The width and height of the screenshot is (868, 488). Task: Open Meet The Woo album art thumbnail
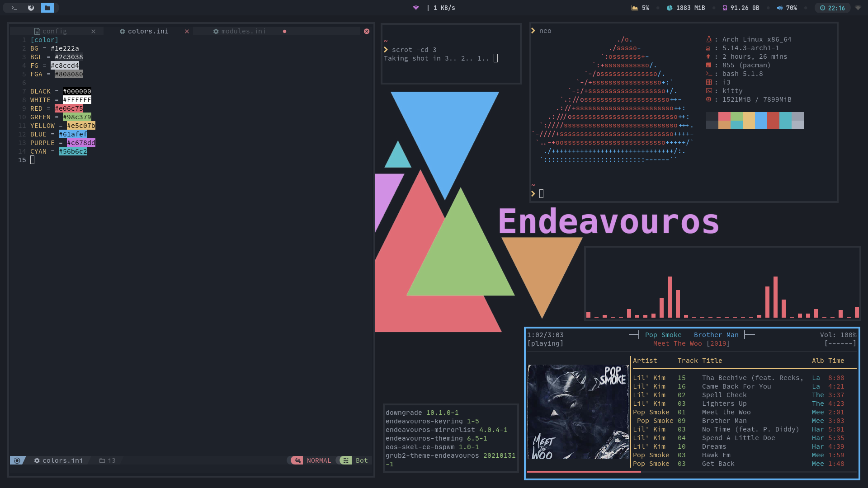[x=576, y=413]
